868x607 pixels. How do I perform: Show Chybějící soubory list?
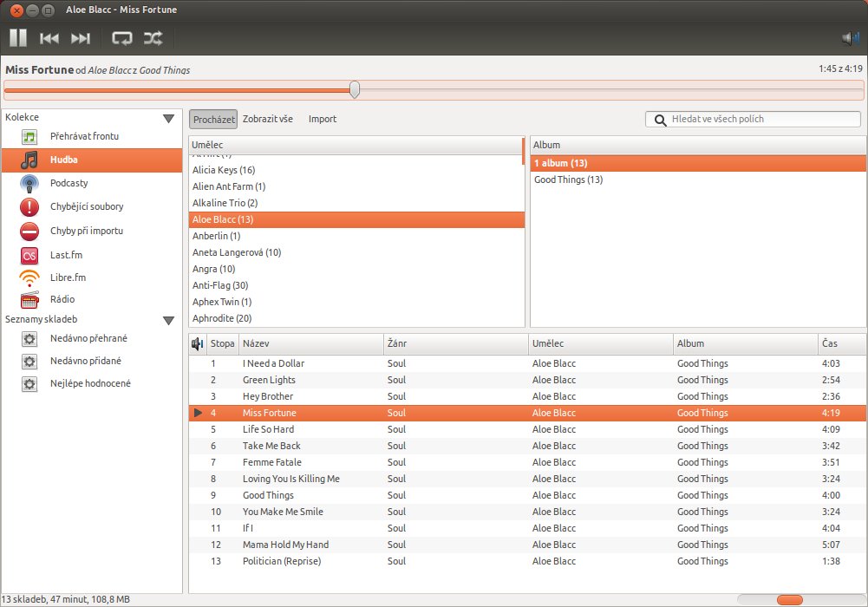pyautogui.click(x=86, y=206)
